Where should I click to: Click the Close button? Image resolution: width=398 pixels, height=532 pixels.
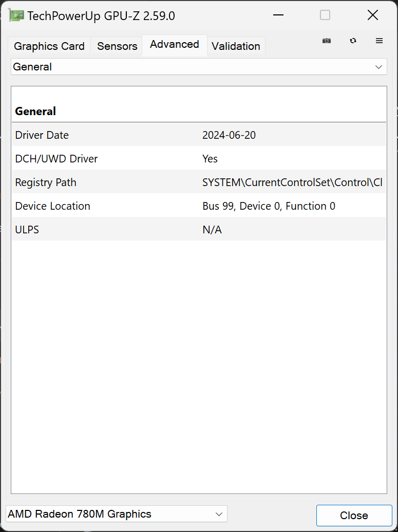click(354, 515)
